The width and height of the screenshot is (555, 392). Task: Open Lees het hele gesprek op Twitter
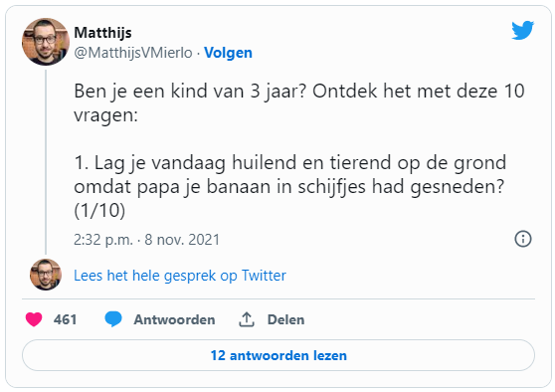click(180, 276)
